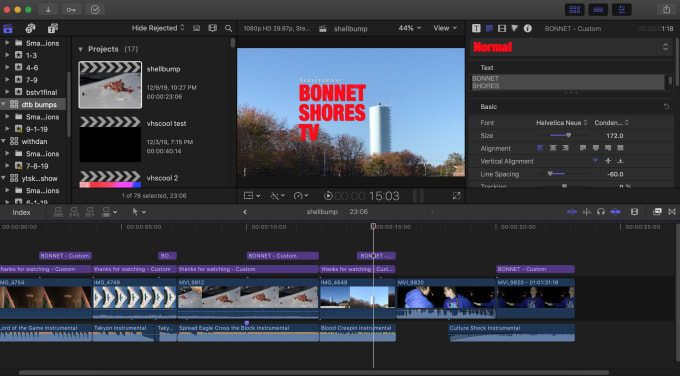Open the Hide Rejected filter dropdown
The image size is (680, 376).
[x=158, y=28]
